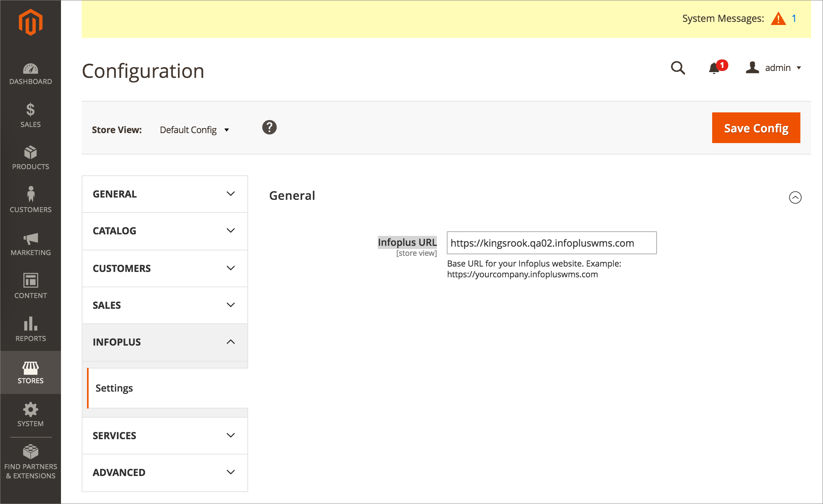Click the Save Config button
823x504 pixels.
(756, 128)
